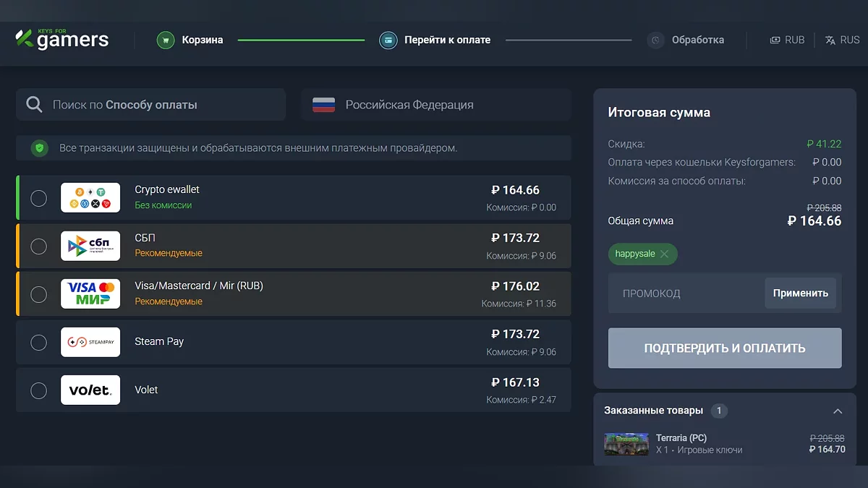Collapse the Заказанные товары section

[x=837, y=411]
